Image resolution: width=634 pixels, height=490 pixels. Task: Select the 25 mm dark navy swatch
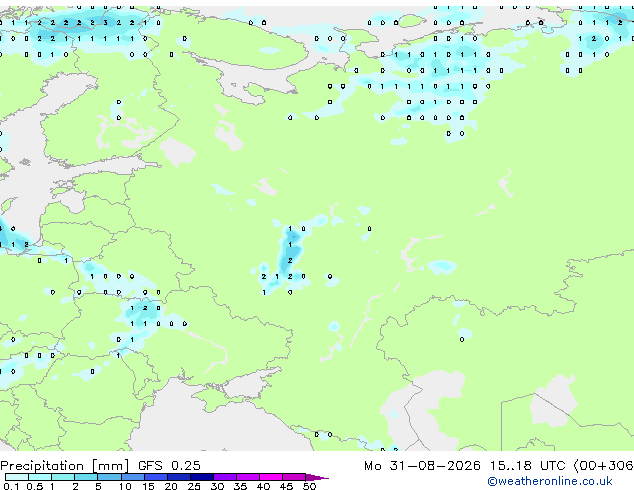[x=202, y=477]
